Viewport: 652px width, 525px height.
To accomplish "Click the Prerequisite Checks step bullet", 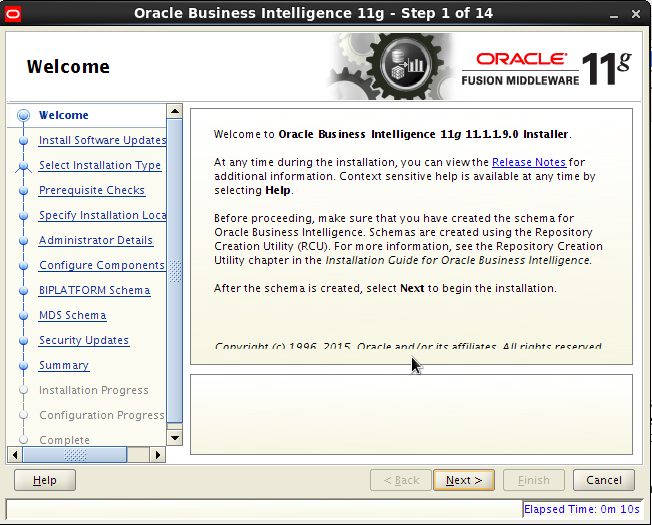I will point(24,190).
